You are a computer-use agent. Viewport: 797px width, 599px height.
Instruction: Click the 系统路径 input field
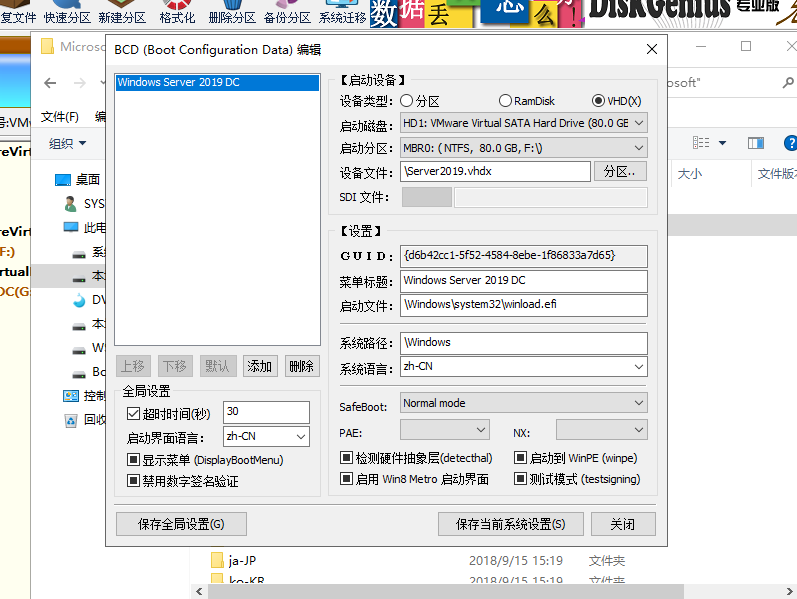(x=524, y=343)
